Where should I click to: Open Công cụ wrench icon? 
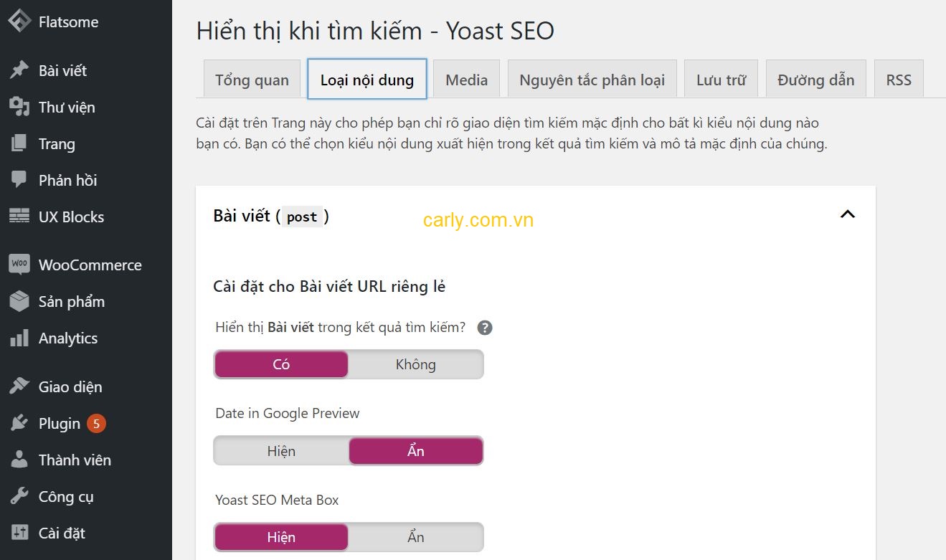(x=19, y=496)
